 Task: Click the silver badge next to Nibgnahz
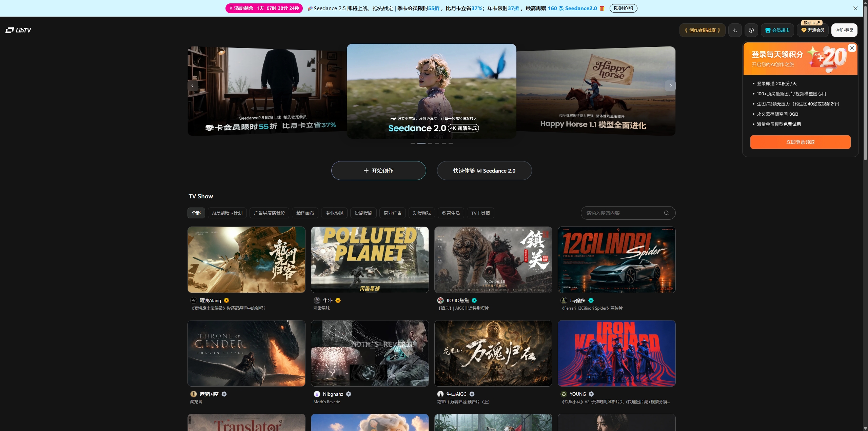click(349, 394)
